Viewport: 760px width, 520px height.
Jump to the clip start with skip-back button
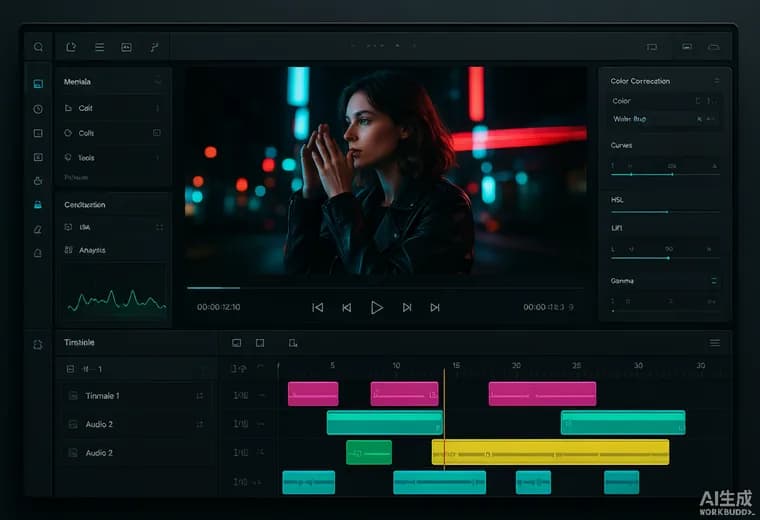317,307
